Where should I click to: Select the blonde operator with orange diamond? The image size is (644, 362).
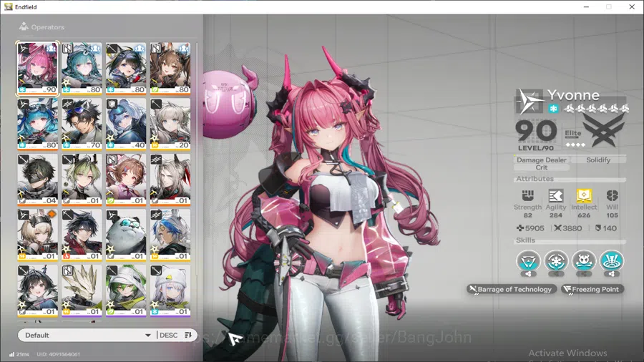37,235
